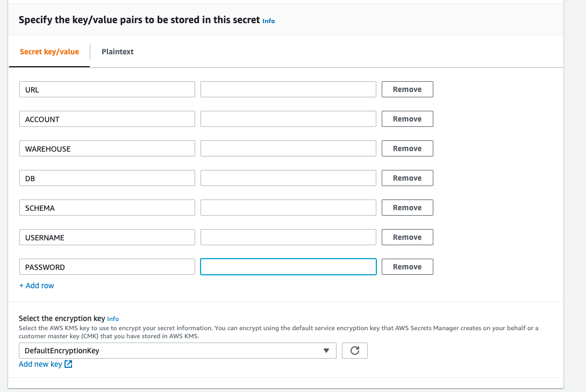Click the value field for URL
This screenshot has height=392, width=586.
288,89
